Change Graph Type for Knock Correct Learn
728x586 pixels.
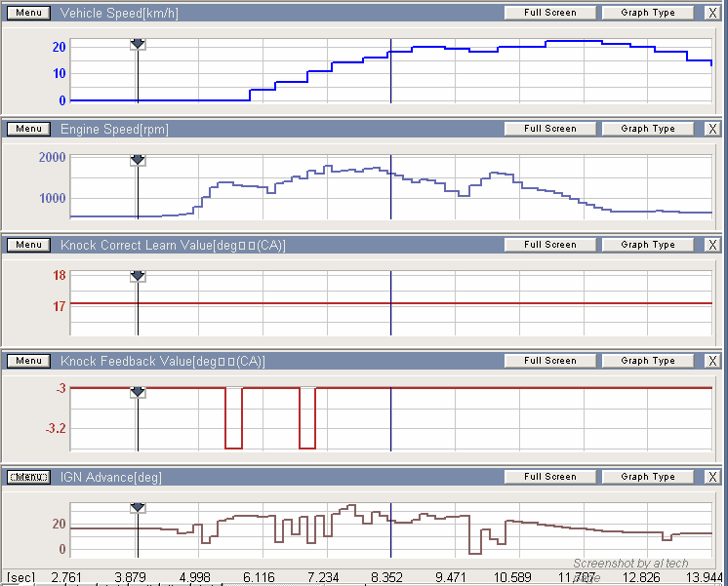(648, 245)
